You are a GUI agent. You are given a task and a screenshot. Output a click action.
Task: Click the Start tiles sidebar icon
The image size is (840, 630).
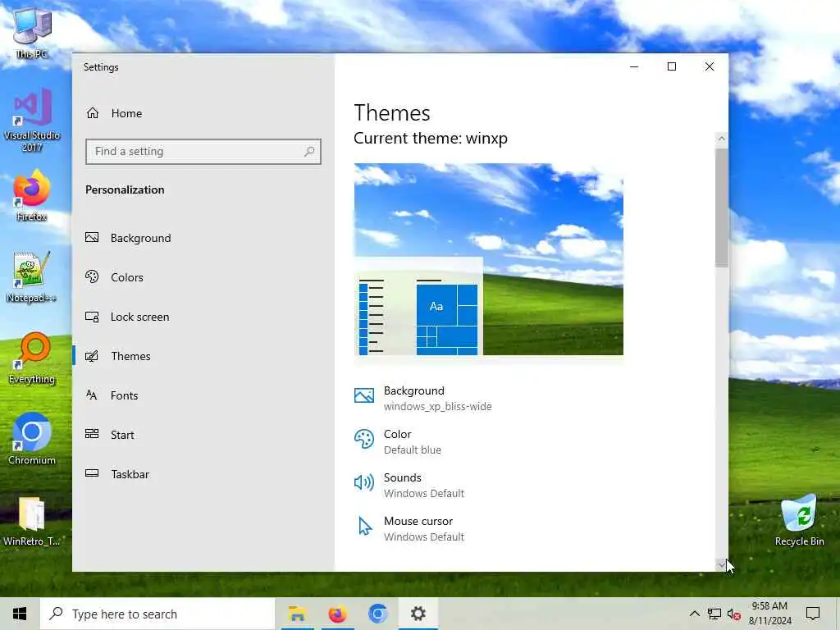(92, 434)
